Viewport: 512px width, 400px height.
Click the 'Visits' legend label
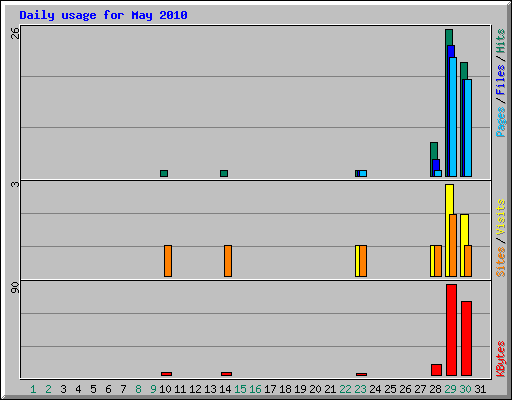(x=500, y=218)
